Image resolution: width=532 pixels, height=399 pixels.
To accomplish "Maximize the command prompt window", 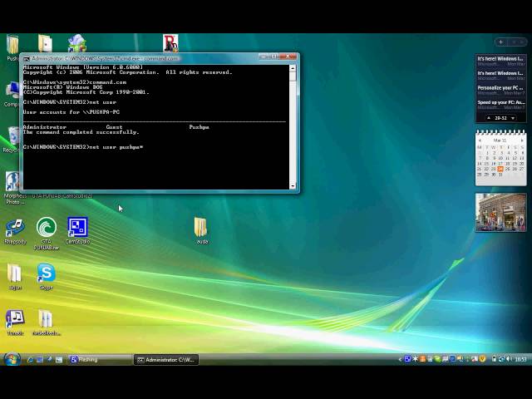I will pos(273,57).
